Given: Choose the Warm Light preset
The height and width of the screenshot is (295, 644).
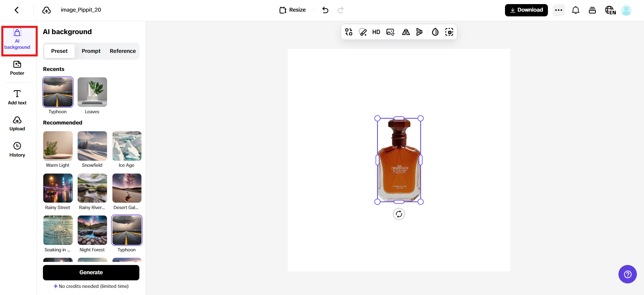Looking at the screenshot, I should tap(58, 146).
